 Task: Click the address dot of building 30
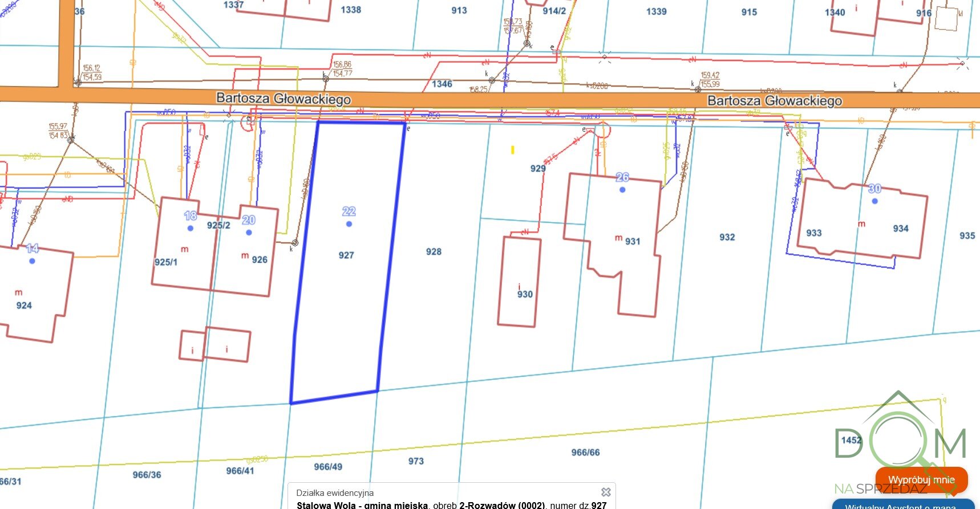874,201
